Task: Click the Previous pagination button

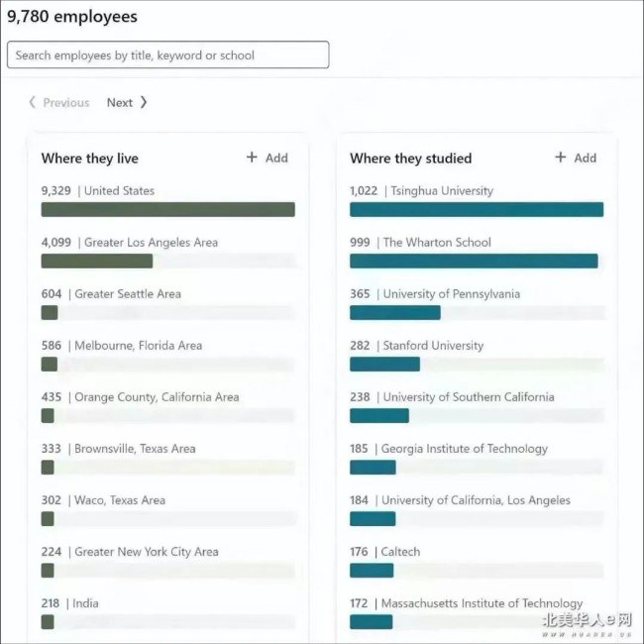Action: click(58, 102)
